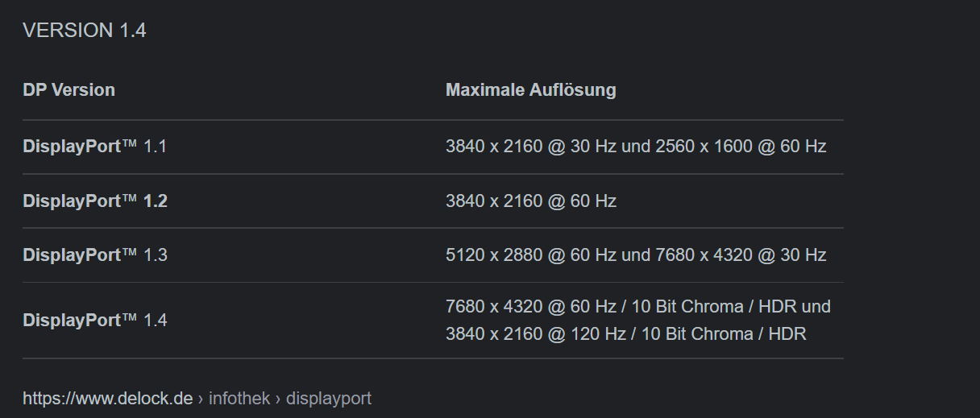Click the DisplayPort 1.1 row label

94,147
